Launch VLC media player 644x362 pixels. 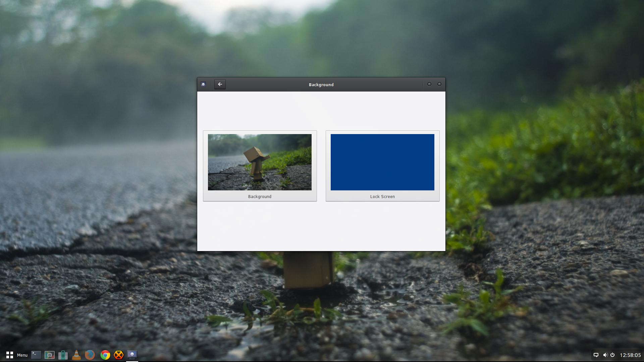coord(76,355)
